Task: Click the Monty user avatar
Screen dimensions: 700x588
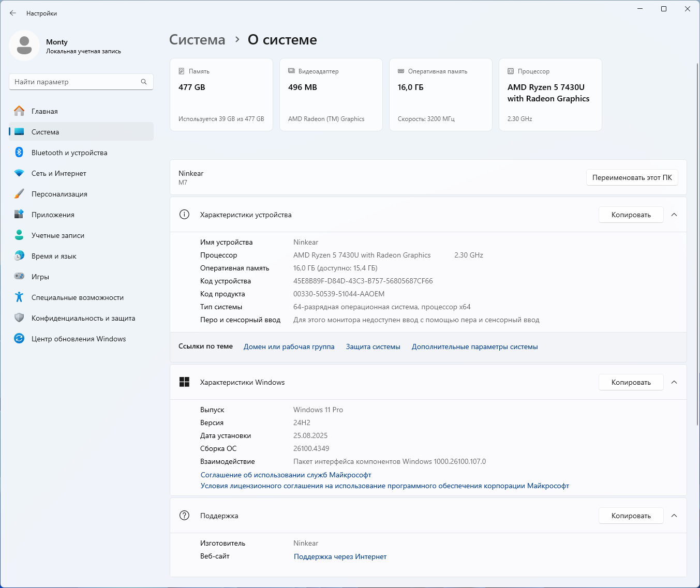Action: [x=24, y=46]
